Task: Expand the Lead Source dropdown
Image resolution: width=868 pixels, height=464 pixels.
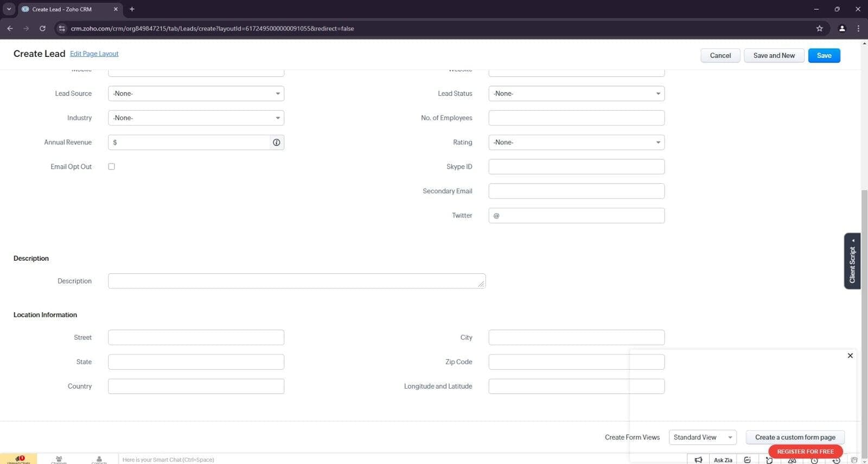Action: (196, 94)
